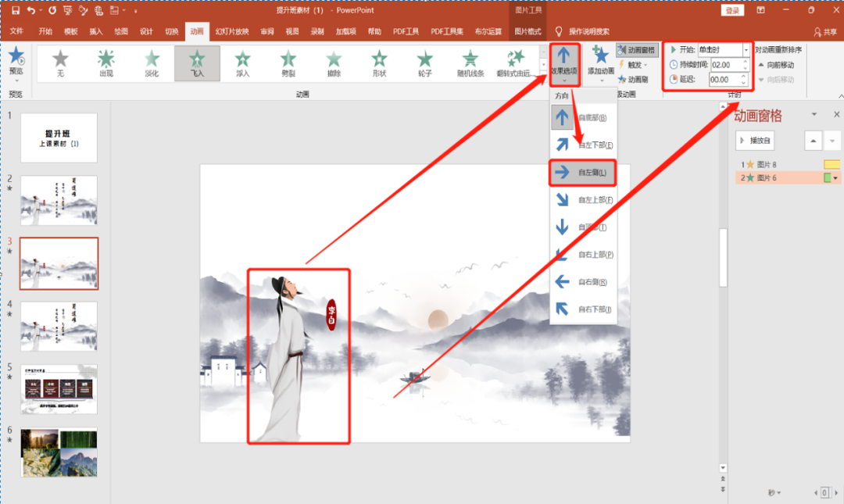Click yellow timing bar of 图片 8
This screenshot has width=844, height=504.
(x=831, y=165)
